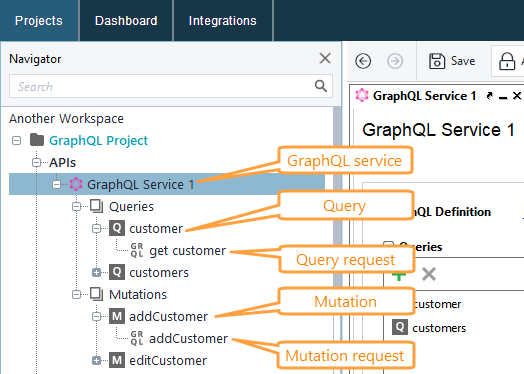Click the GRQL icon beside get customer
This screenshot has height=374, width=524.
click(137, 250)
